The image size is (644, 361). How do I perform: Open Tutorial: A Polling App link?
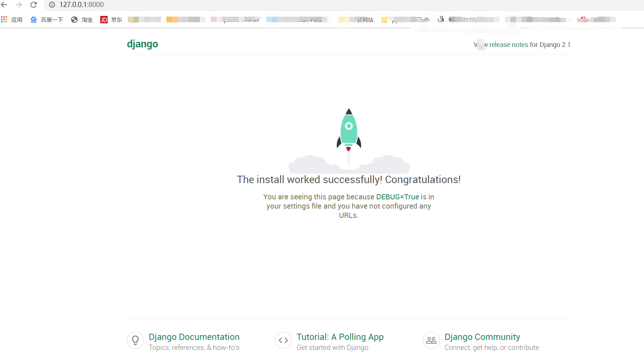(340, 337)
